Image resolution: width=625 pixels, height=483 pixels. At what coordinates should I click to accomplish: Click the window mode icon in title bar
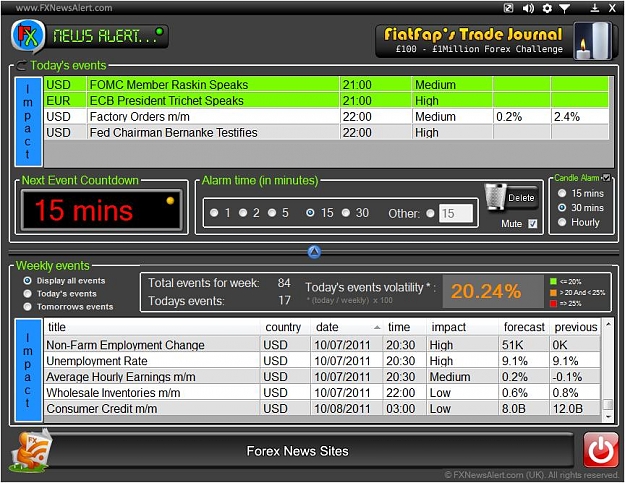click(509, 8)
